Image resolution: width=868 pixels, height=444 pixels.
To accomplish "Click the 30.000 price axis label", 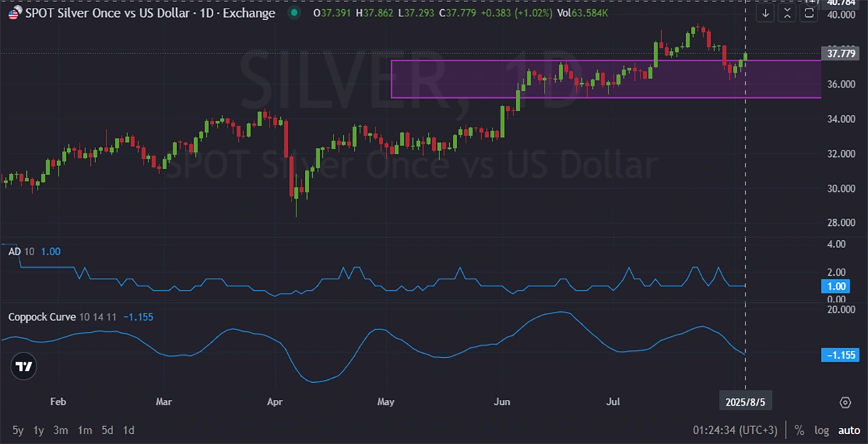I will coord(841,188).
